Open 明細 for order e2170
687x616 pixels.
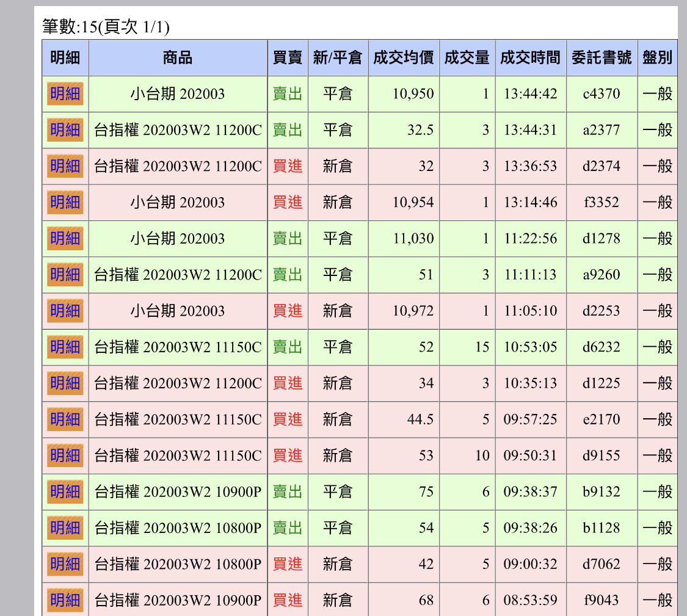pos(65,419)
